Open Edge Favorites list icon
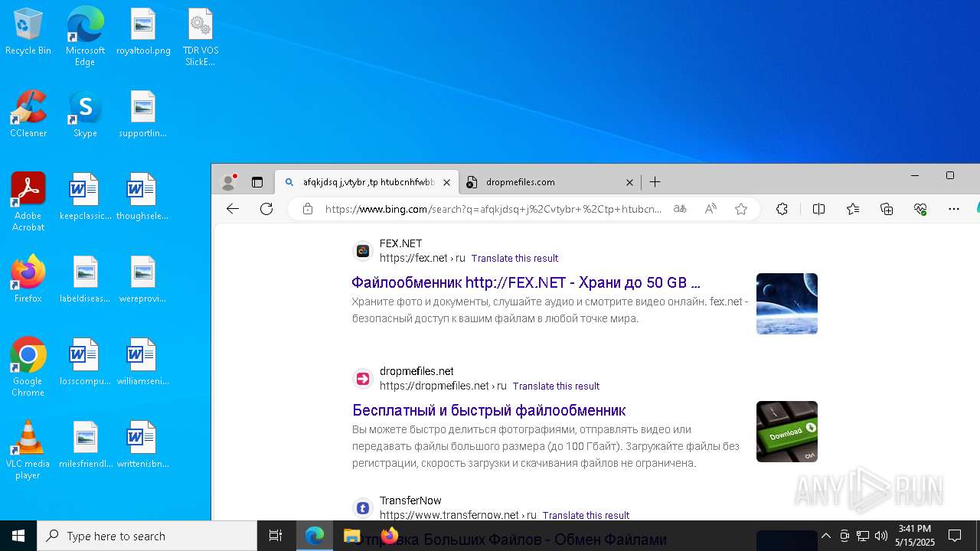This screenshot has height=551, width=980. pyautogui.click(x=853, y=209)
